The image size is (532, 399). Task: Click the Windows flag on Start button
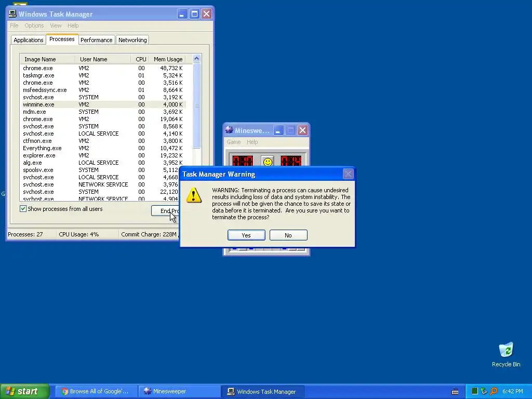10,391
